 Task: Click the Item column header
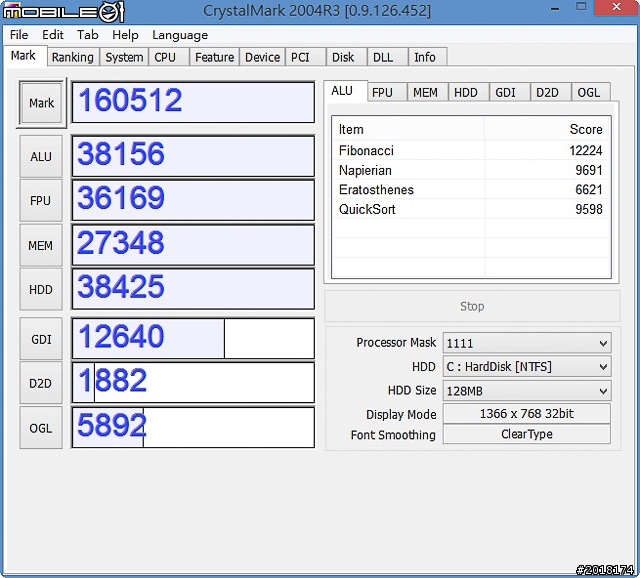pos(409,129)
